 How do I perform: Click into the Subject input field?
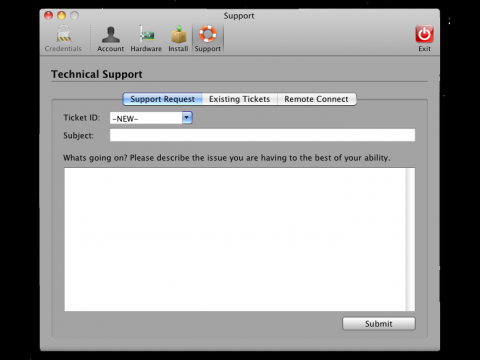(262, 135)
